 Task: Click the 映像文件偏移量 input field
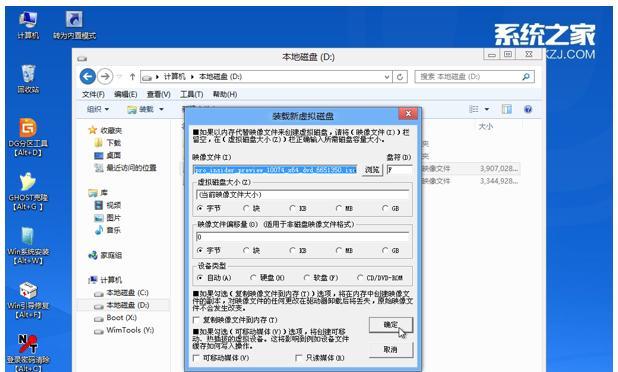(x=302, y=237)
